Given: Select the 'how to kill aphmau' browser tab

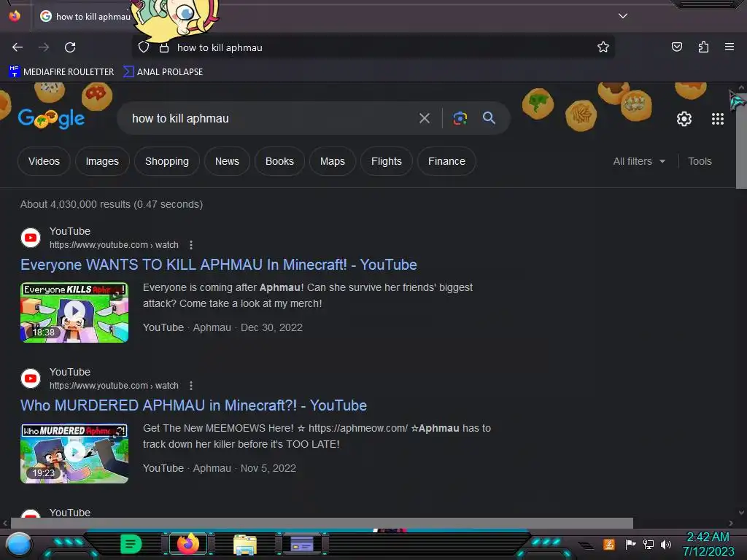Looking at the screenshot, I should [86, 16].
